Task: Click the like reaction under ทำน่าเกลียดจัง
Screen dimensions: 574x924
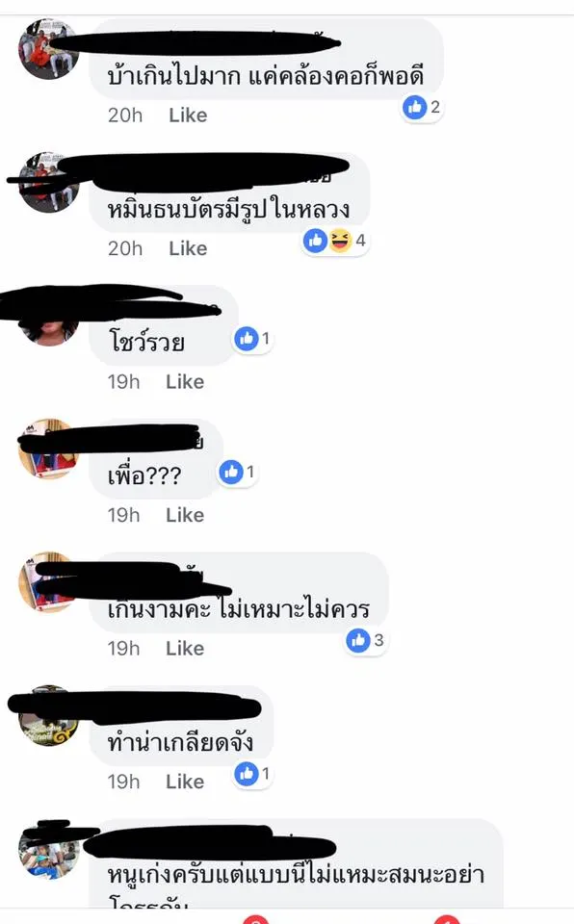Action: (252, 774)
